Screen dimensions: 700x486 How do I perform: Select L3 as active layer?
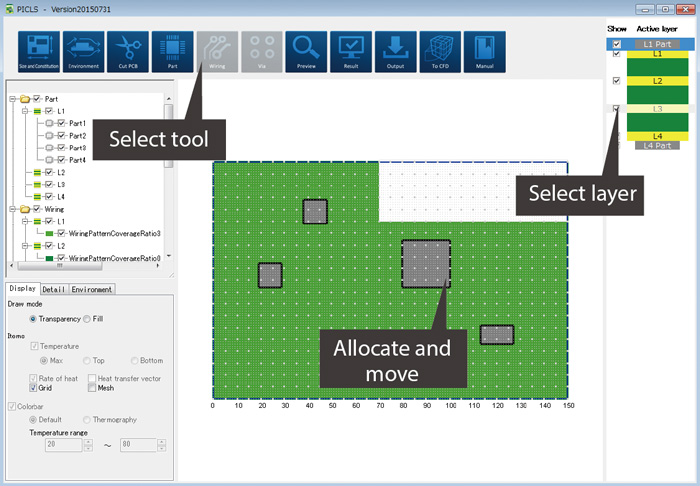click(x=657, y=108)
